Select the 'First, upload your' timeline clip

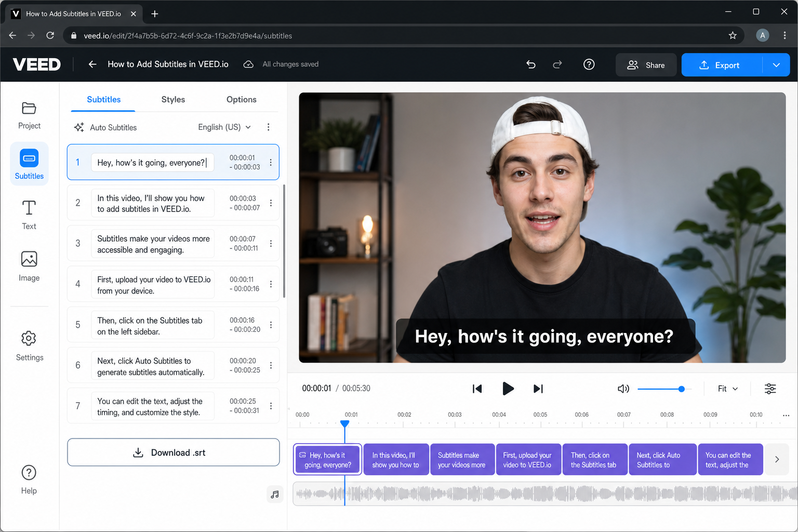coord(529,460)
